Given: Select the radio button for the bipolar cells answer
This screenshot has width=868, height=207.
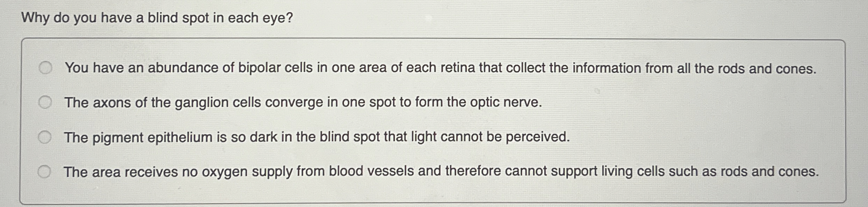Looking at the screenshot, I should point(47,67).
